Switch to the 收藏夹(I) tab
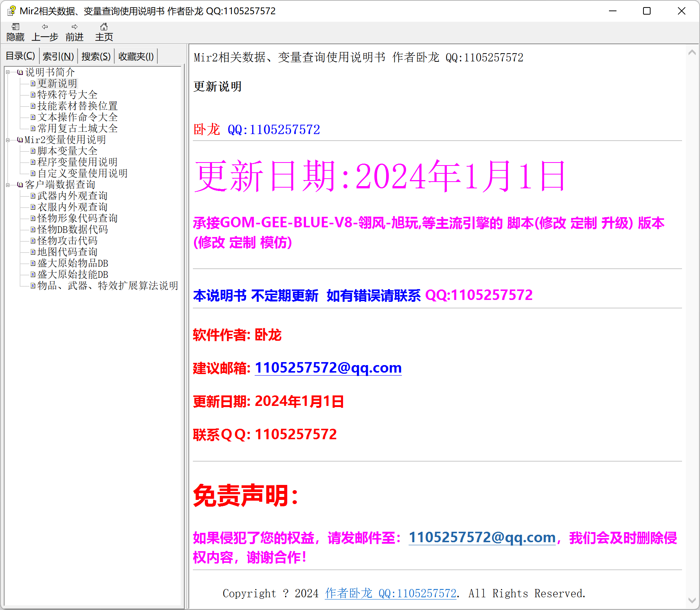The height and width of the screenshot is (610, 700). point(136,57)
